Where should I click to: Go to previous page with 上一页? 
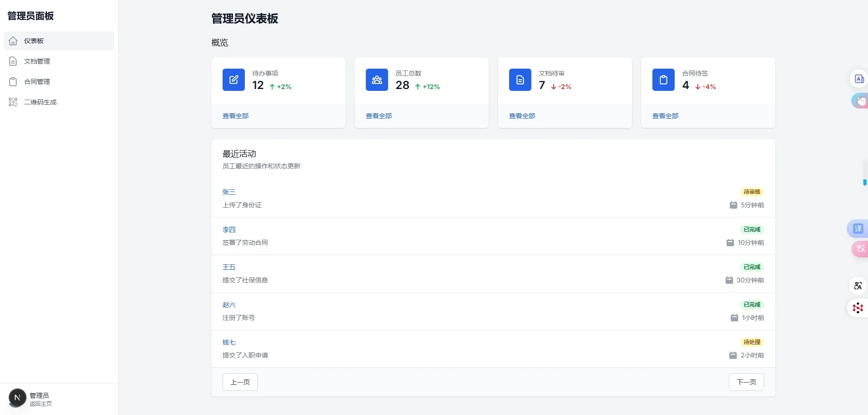click(x=240, y=382)
